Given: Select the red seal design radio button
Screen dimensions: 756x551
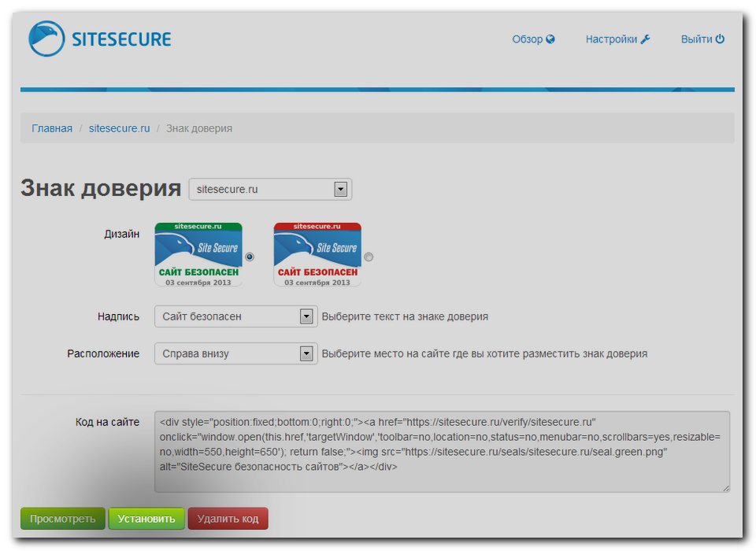Looking at the screenshot, I should [369, 257].
